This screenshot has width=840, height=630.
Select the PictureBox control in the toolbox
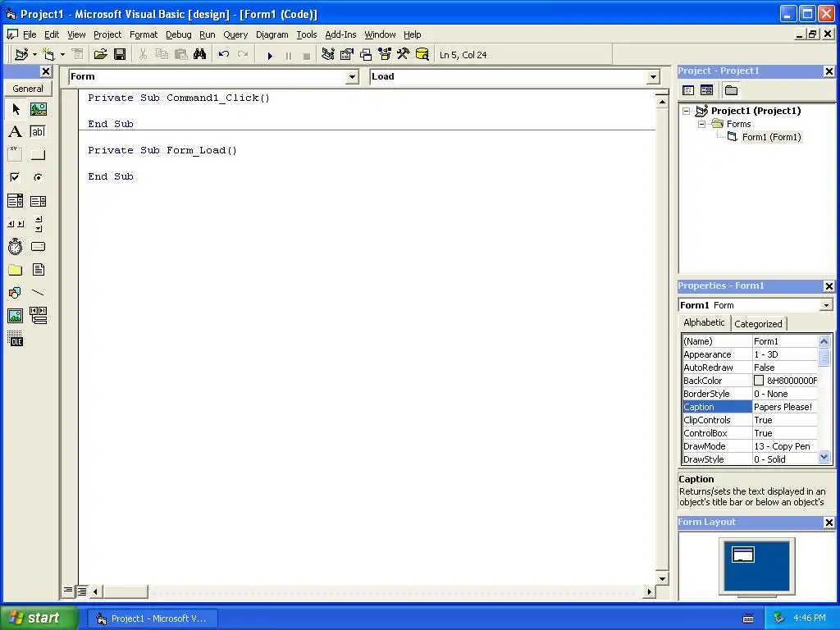coord(38,109)
